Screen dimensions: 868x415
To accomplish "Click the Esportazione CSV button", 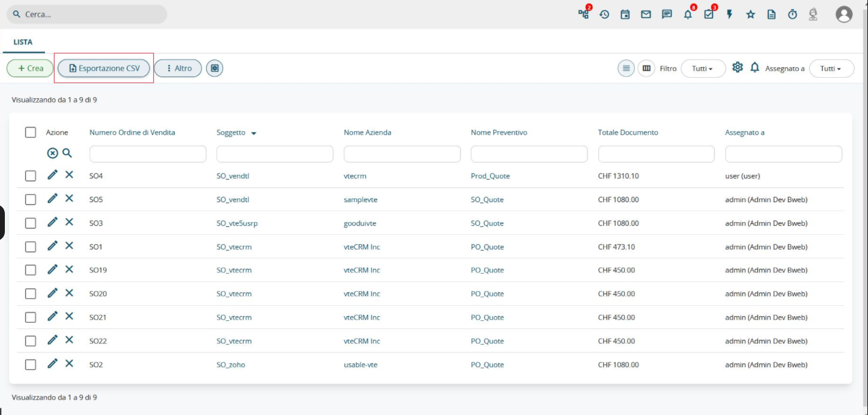I will point(104,69).
